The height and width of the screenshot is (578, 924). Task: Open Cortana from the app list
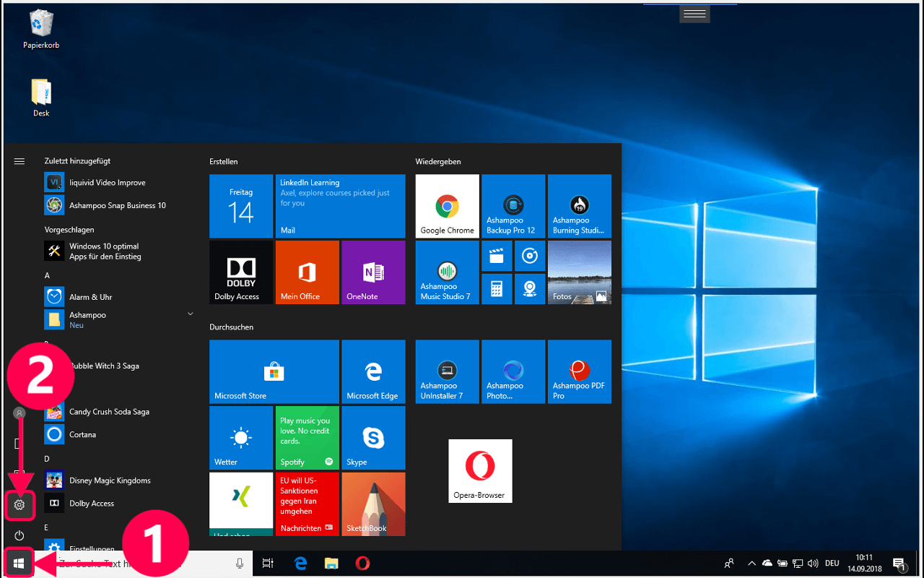pyautogui.click(x=120, y=434)
